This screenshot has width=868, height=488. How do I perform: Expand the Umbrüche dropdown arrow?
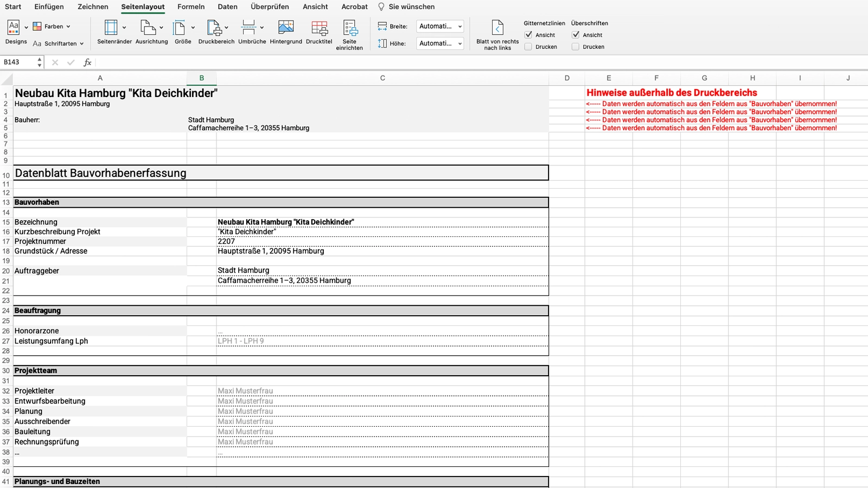pyautogui.click(x=261, y=27)
